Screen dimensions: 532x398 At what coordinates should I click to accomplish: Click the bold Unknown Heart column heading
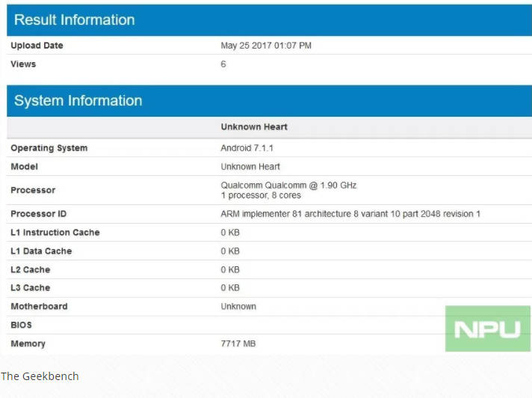pos(254,127)
